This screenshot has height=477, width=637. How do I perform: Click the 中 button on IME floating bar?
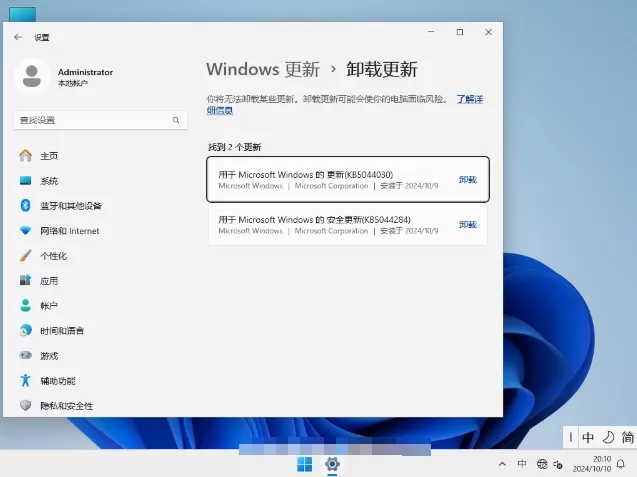coord(588,437)
